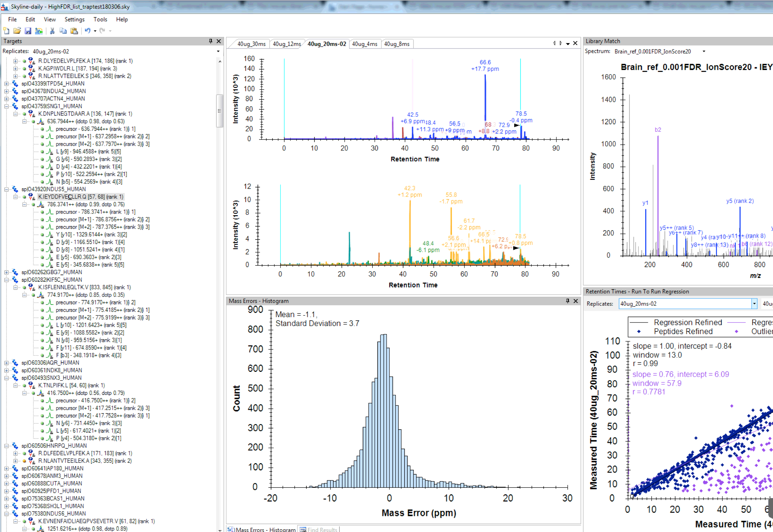Screen dimensions: 773x532
Task: Open the Library Match Spectrum dropdown
Action: [704, 51]
